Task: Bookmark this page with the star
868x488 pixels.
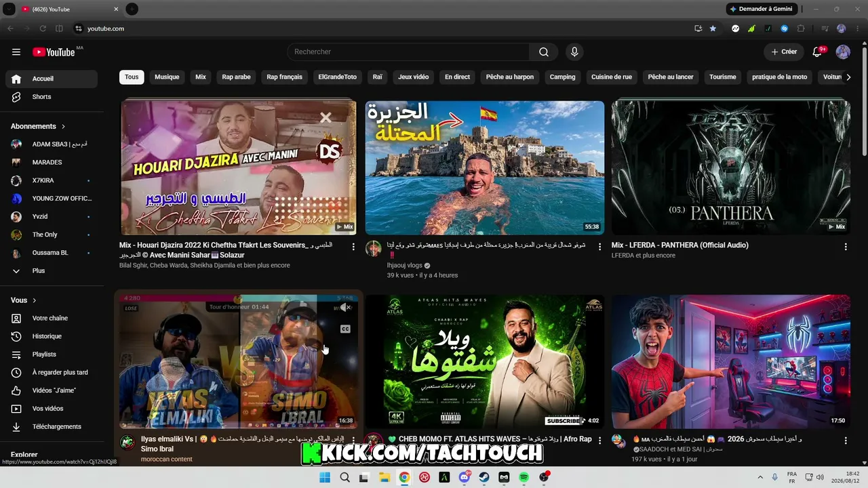Action: click(713, 28)
